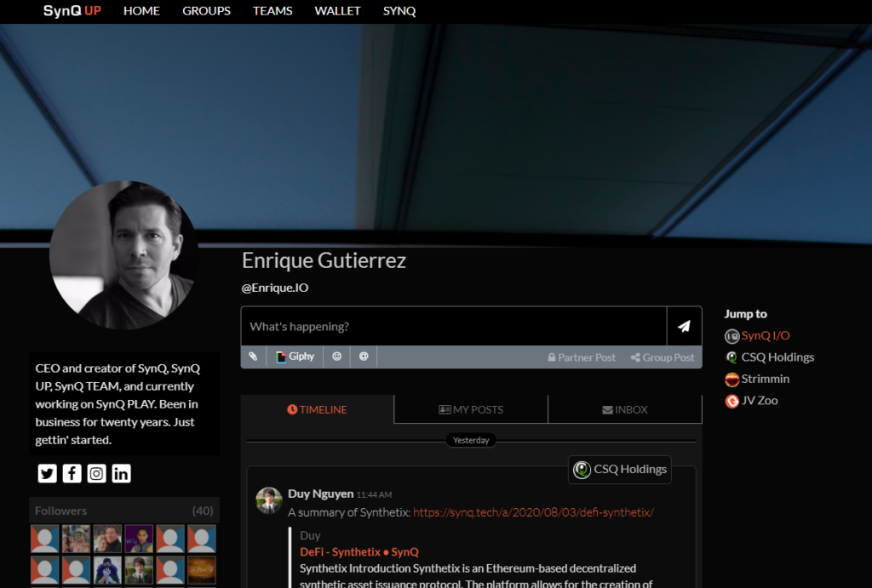Click Enrique Gutierrez's profile photo
872x588 pixels.
pos(123,255)
